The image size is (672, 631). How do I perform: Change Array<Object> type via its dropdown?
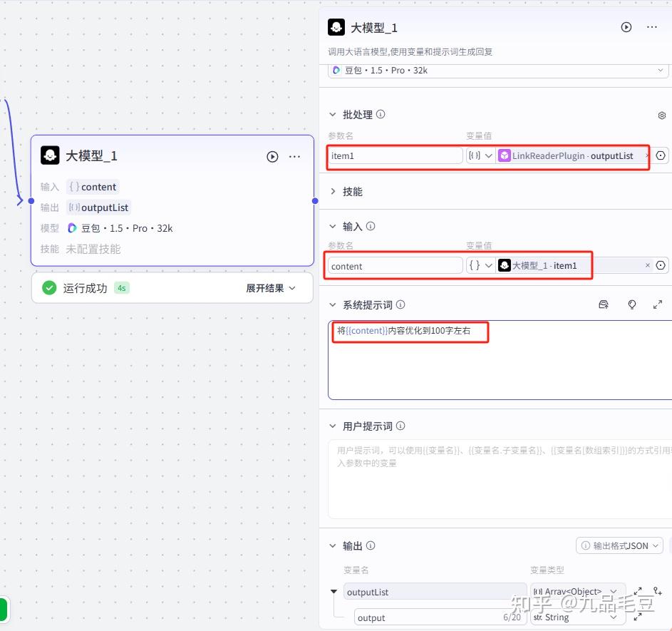click(x=577, y=592)
